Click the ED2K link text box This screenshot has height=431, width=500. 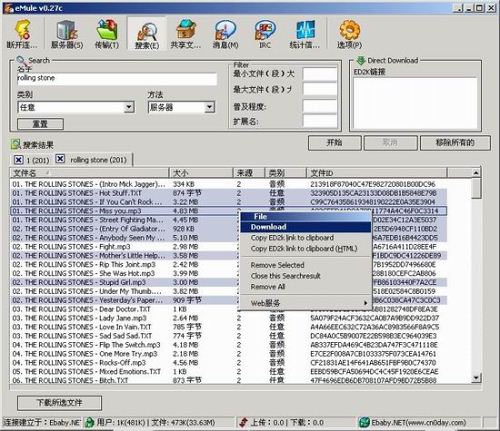[415, 103]
